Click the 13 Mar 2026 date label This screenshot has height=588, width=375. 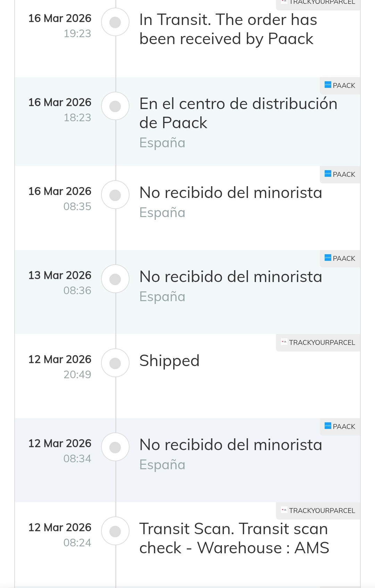pyautogui.click(x=60, y=275)
